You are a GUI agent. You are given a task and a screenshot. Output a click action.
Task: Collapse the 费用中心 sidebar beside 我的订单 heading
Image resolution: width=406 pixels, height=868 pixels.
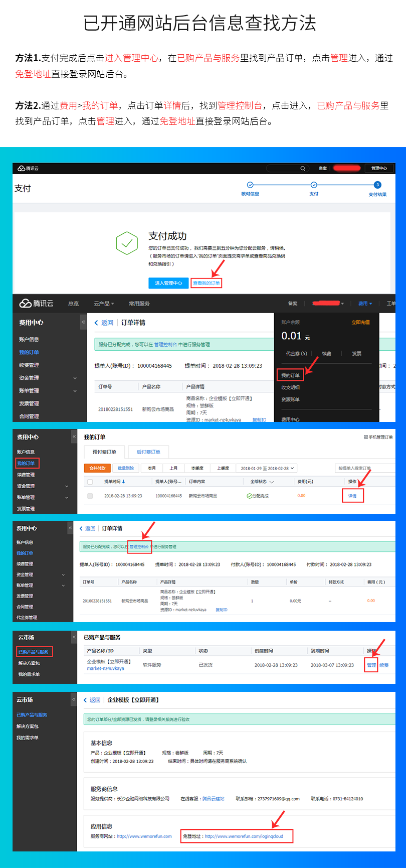74,437
